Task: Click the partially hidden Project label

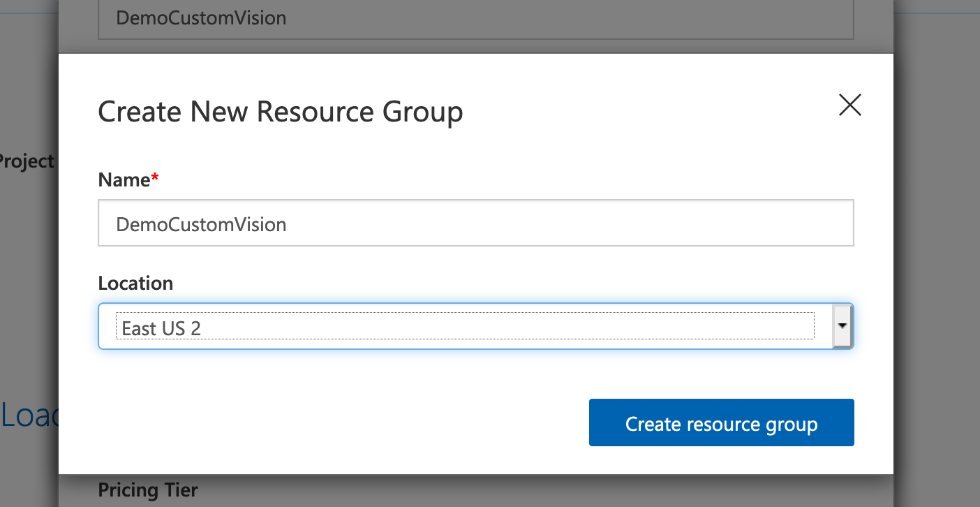Action: 27,161
